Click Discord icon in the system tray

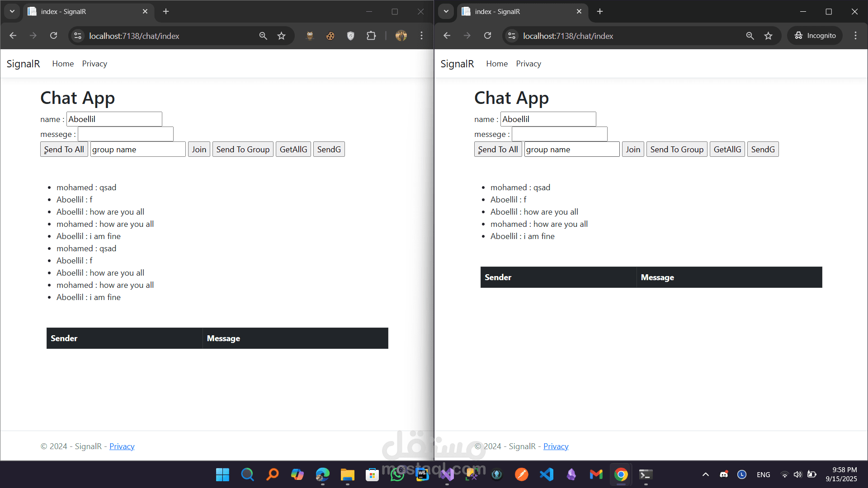pyautogui.click(x=724, y=474)
